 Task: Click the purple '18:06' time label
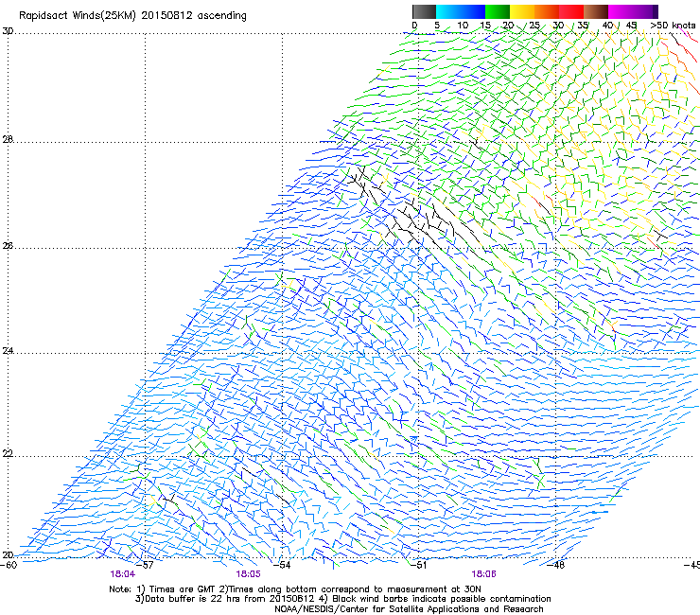pyautogui.click(x=484, y=574)
